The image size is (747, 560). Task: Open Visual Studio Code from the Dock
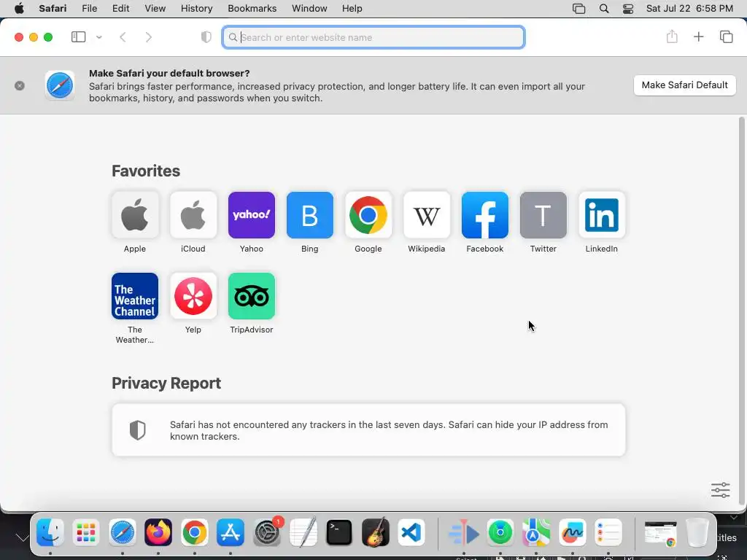pyautogui.click(x=411, y=532)
